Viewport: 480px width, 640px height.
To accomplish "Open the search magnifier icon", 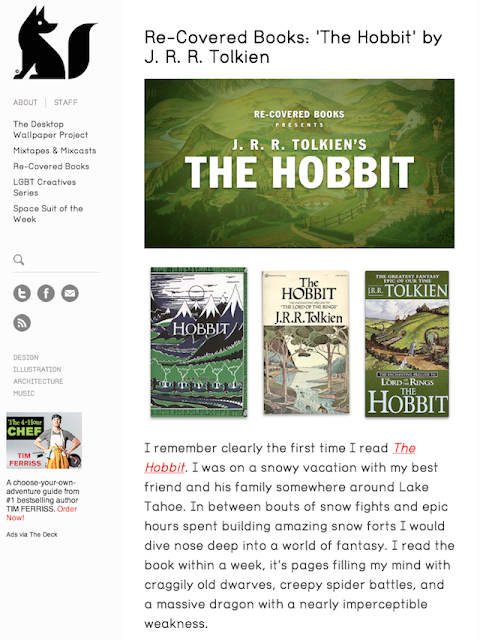I will pos(19,260).
